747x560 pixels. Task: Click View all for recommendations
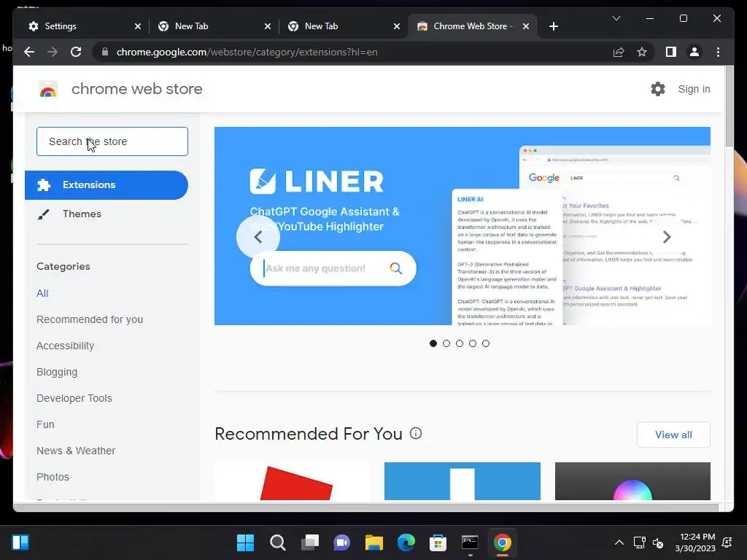click(673, 435)
